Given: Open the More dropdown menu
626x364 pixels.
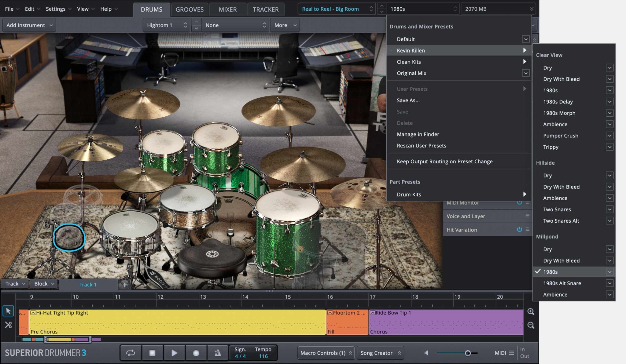Looking at the screenshot, I should pos(285,25).
